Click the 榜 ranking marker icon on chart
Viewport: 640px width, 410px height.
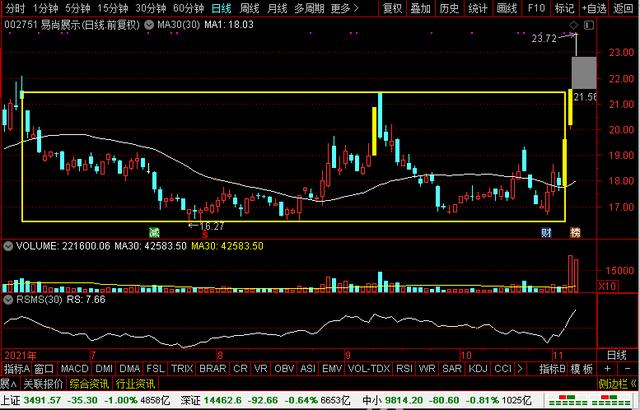click(x=574, y=232)
